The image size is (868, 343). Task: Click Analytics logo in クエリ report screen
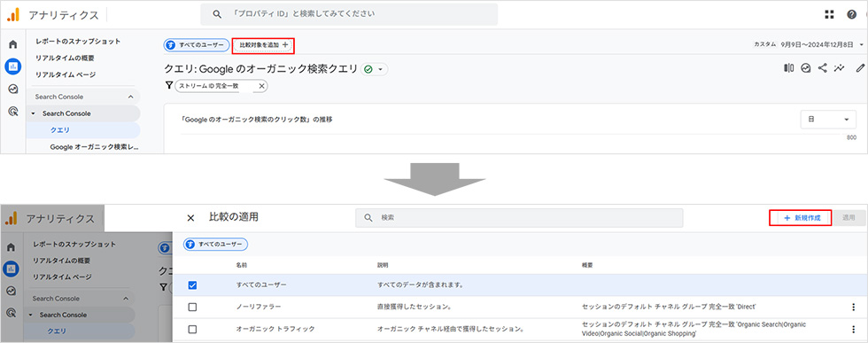(x=13, y=14)
